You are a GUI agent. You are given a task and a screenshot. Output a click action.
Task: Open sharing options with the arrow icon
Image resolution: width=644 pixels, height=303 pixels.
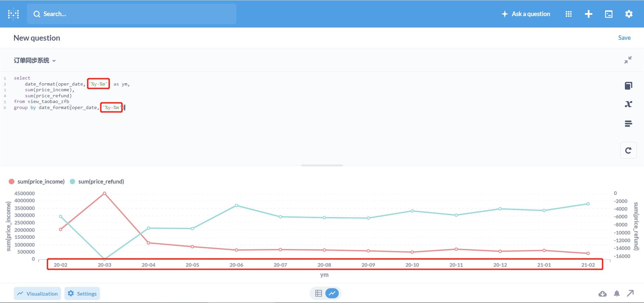point(631,293)
